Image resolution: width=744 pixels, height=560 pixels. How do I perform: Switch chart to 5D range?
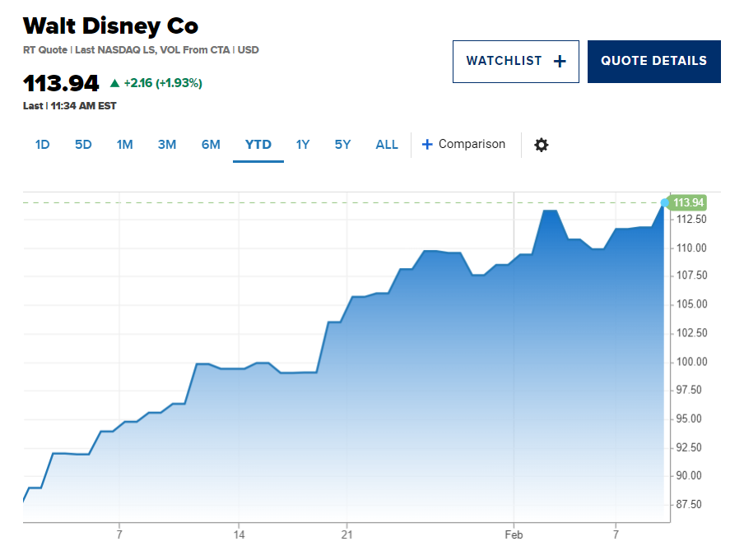point(83,145)
